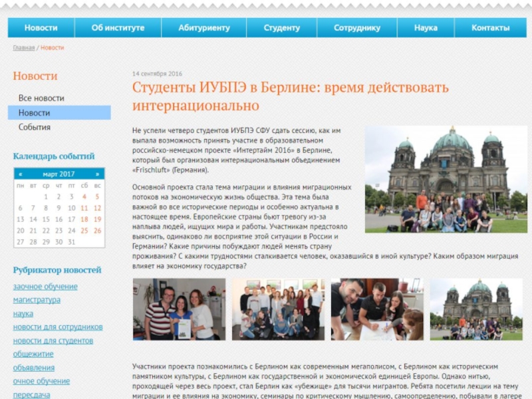Open События in the sidebar
Image resolution: width=532 pixels, height=399 pixels.
pyautogui.click(x=35, y=127)
